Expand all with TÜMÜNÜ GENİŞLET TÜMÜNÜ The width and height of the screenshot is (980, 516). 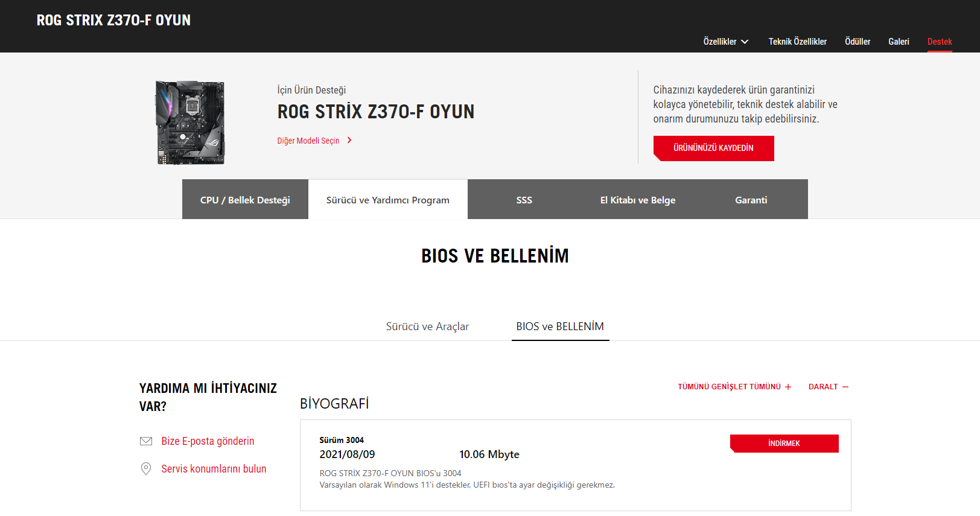pyautogui.click(x=730, y=387)
